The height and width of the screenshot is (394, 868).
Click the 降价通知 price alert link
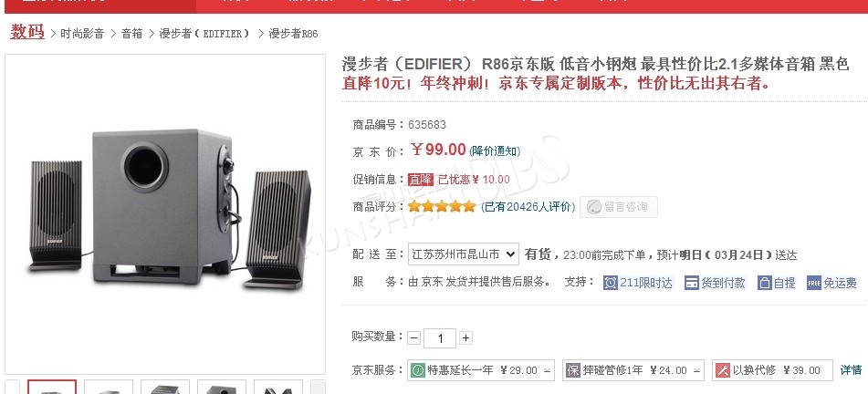coord(495,150)
